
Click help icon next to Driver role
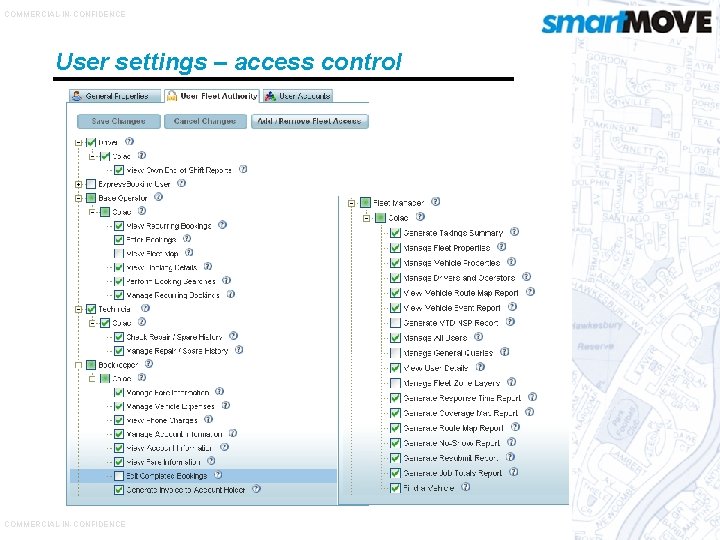coord(129,141)
